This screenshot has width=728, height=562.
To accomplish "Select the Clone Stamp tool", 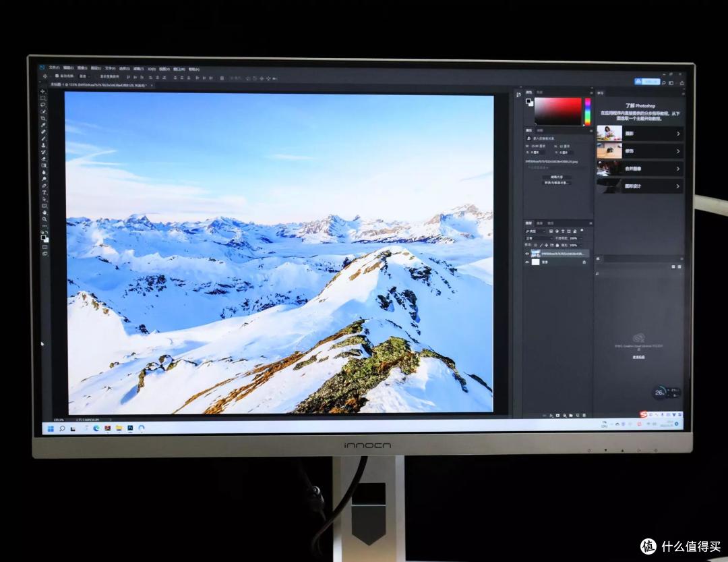I will (x=43, y=145).
